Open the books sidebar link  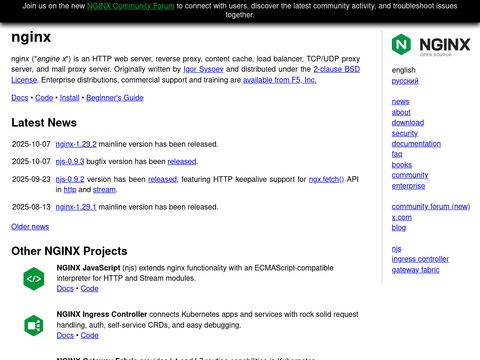(402, 165)
